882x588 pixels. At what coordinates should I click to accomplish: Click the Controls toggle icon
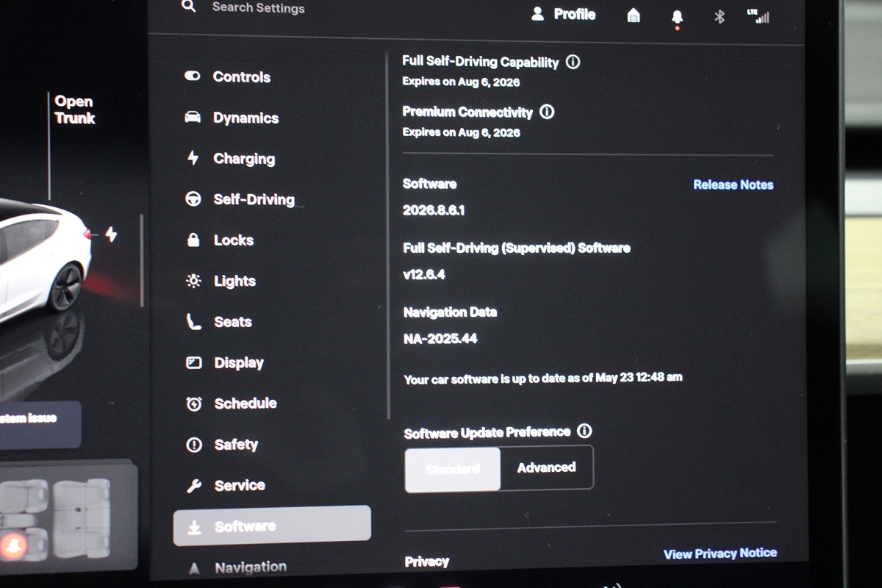pos(193,76)
